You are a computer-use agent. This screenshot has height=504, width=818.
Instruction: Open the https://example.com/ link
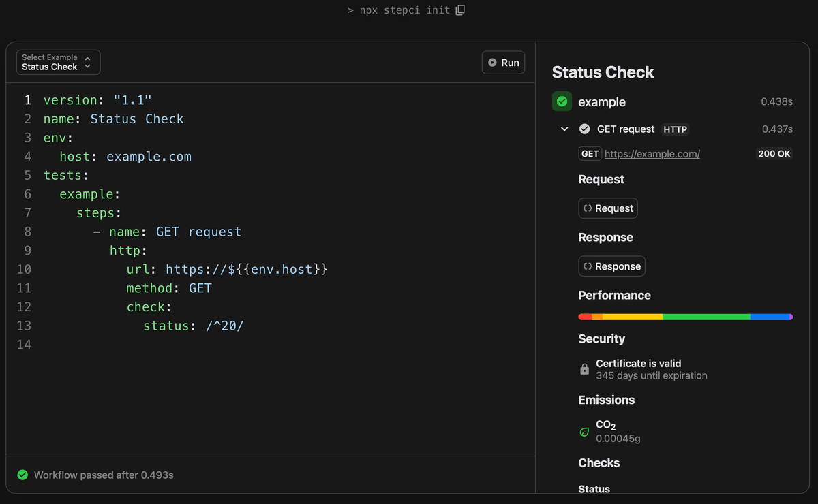[652, 154]
